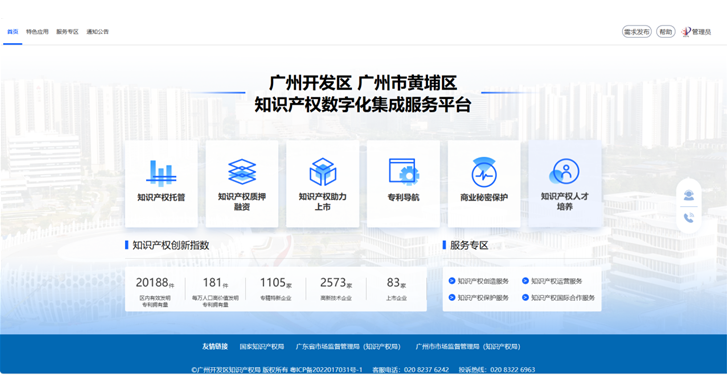This screenshot has height=376, width=727.
Task: Click the online customer service headset icon
Action: coord(689,196)
